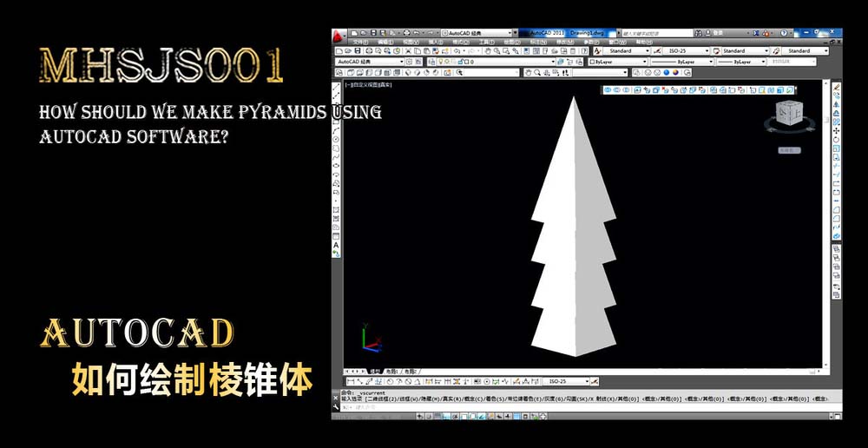Toggle the Ortho mode button in status bar

[447, 417]
